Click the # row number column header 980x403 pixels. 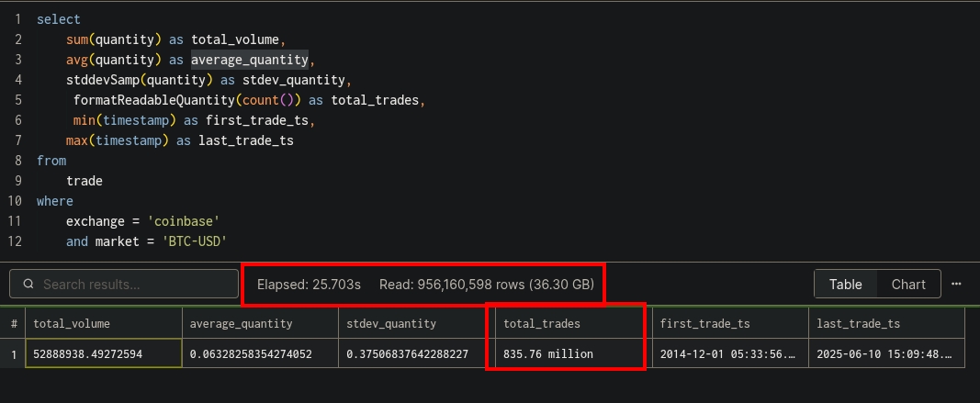(x=14, y=323)
